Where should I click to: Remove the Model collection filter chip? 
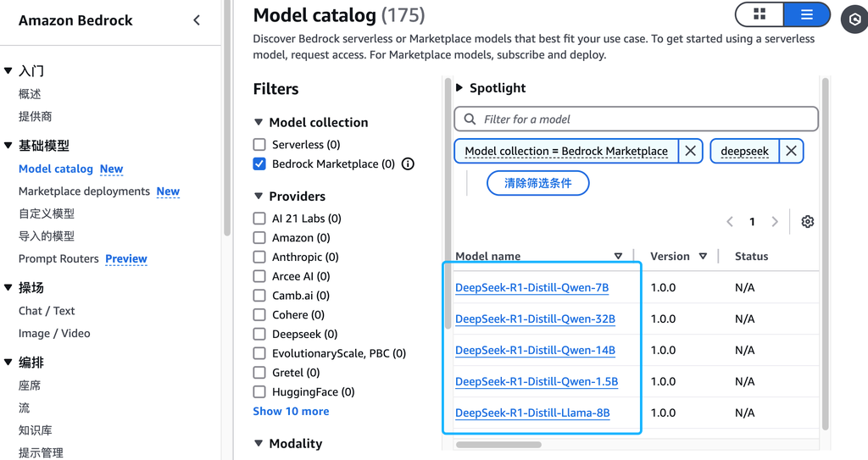pos(690,151)
